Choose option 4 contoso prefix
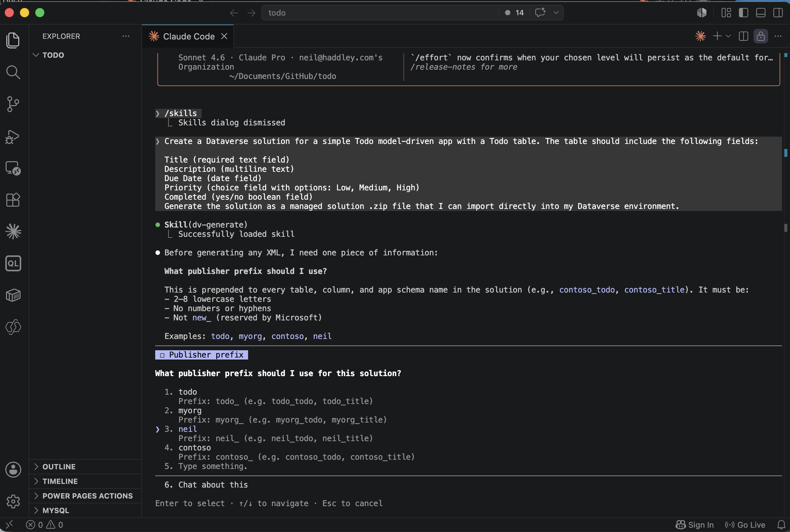790x532 pixels. pos(194,447)
